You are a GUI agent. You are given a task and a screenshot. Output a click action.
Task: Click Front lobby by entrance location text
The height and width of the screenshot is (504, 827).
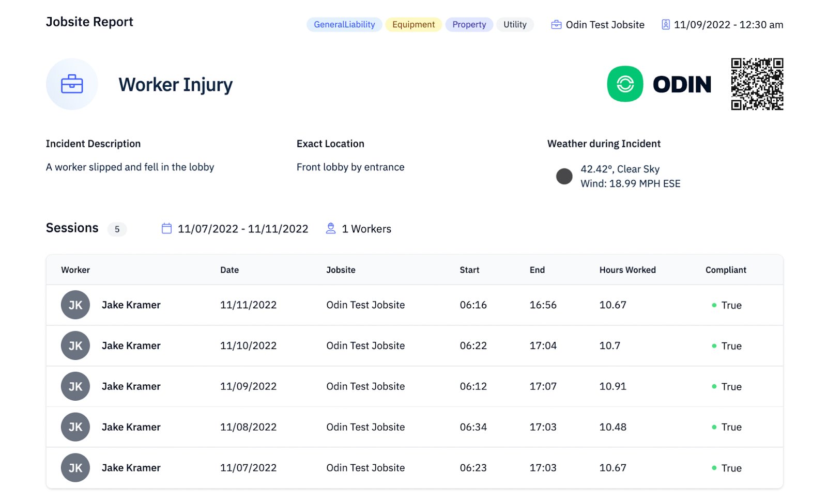tap(350, 167)
